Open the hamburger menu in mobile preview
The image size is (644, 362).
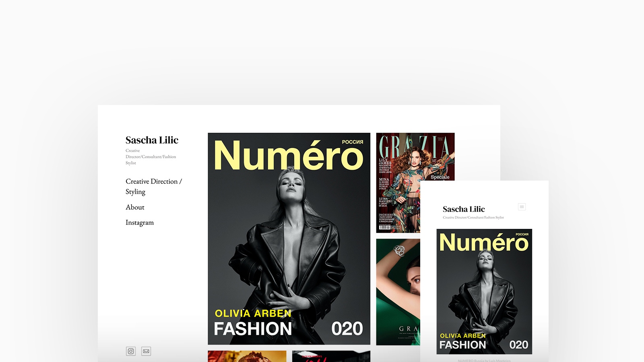522,207
